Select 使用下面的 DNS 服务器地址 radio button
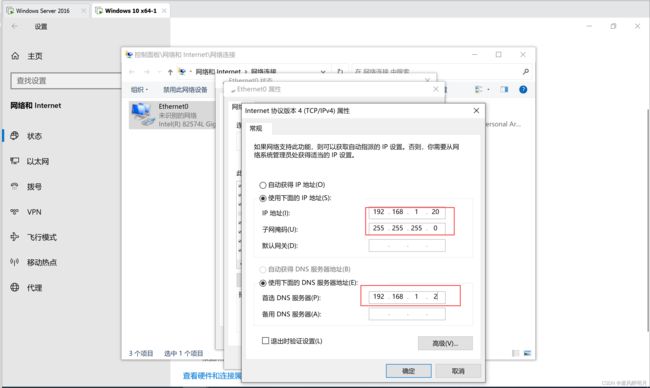650x388 pixels. [262, 283]
